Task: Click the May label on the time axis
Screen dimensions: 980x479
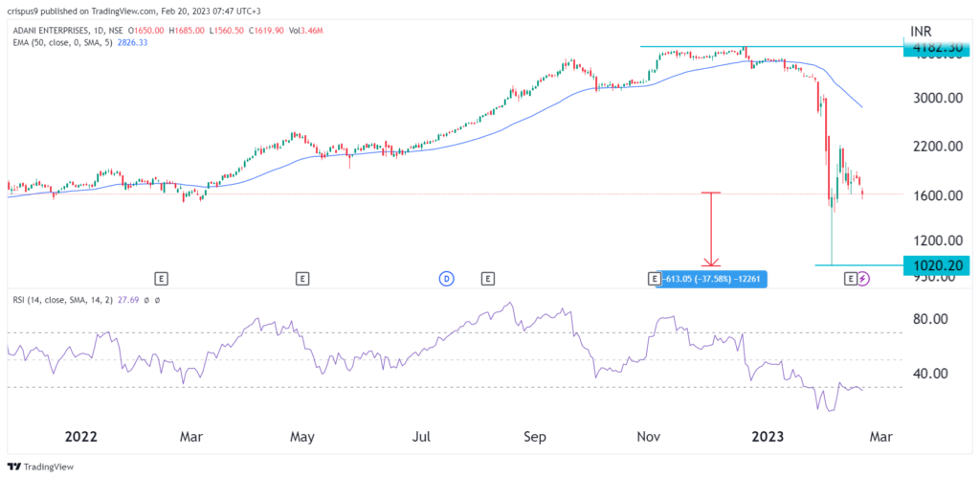Action: point(302,436)
